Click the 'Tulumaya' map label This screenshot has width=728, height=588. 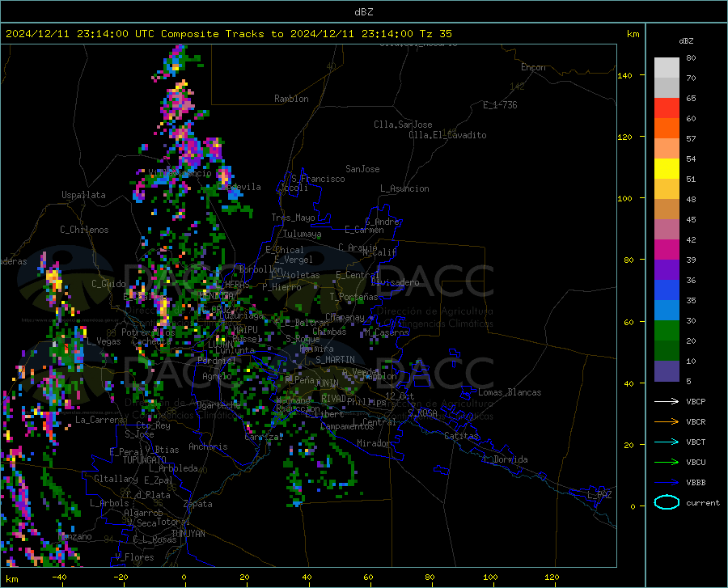point(303,234)
